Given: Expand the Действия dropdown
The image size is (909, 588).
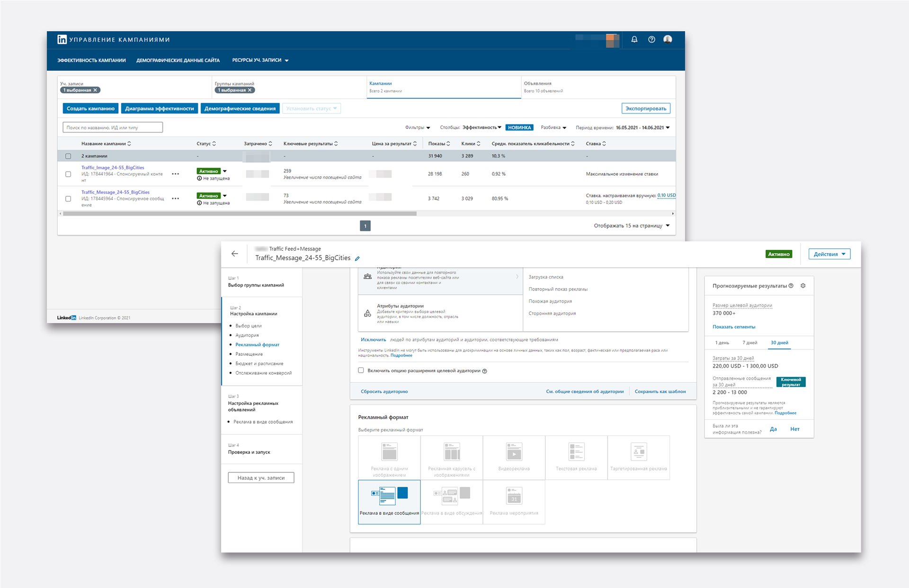Looking at the screenshot, I should pos(829,255).
